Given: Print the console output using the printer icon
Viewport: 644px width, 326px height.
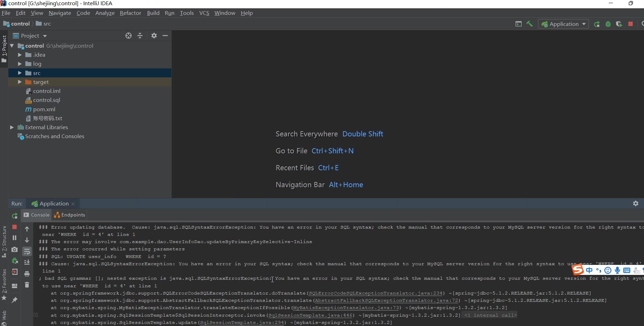Looking at the screenshot, I should (27, 274).
